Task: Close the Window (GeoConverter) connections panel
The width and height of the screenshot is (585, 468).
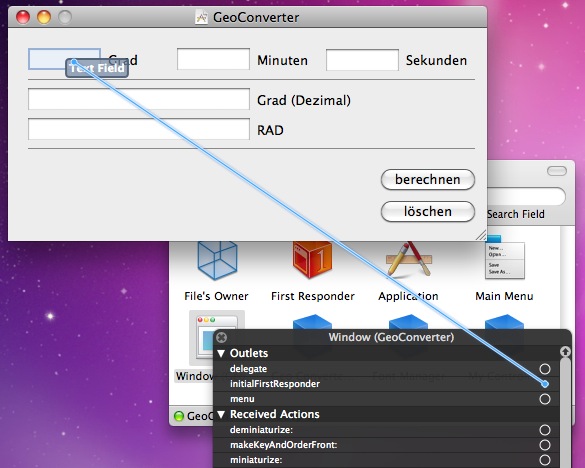Action: [222, 337]
